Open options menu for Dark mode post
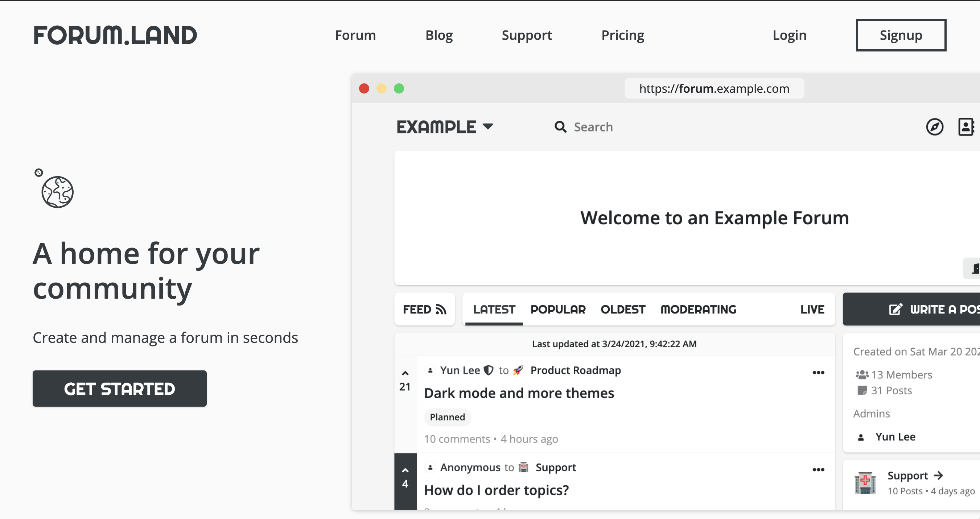The height and width of the screenshot is (519, 980). tap(818, 373)
